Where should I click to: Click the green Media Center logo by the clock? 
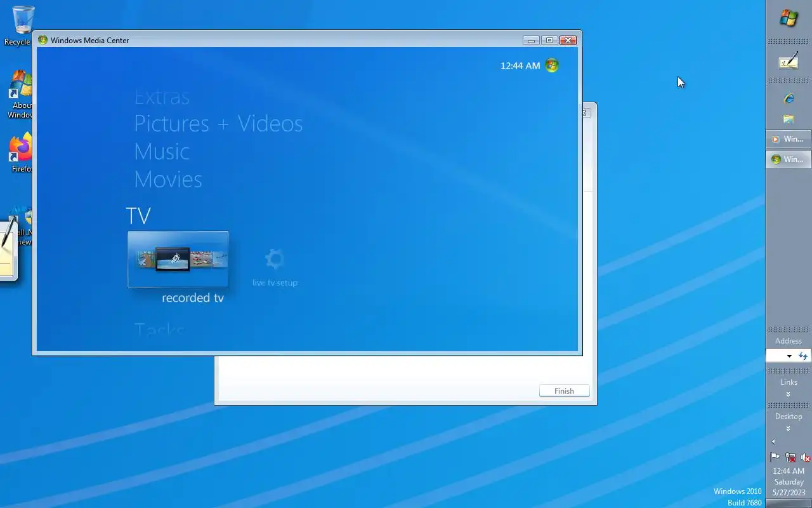click(552, 65)
